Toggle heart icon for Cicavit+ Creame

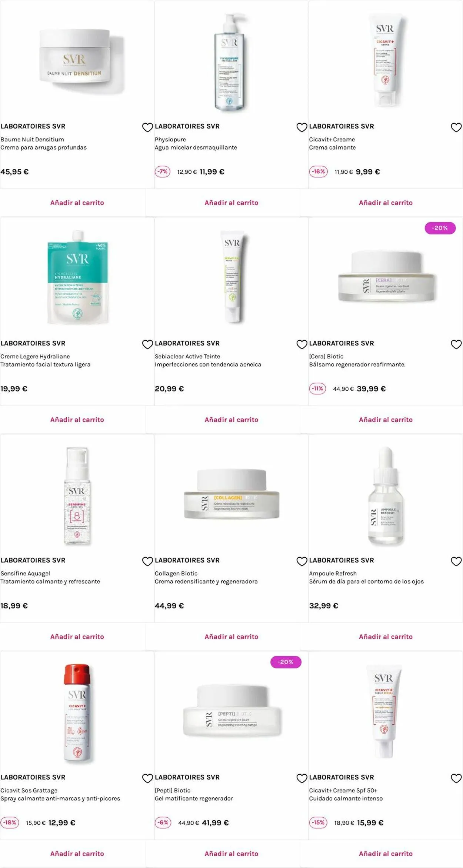coord(456,127)
